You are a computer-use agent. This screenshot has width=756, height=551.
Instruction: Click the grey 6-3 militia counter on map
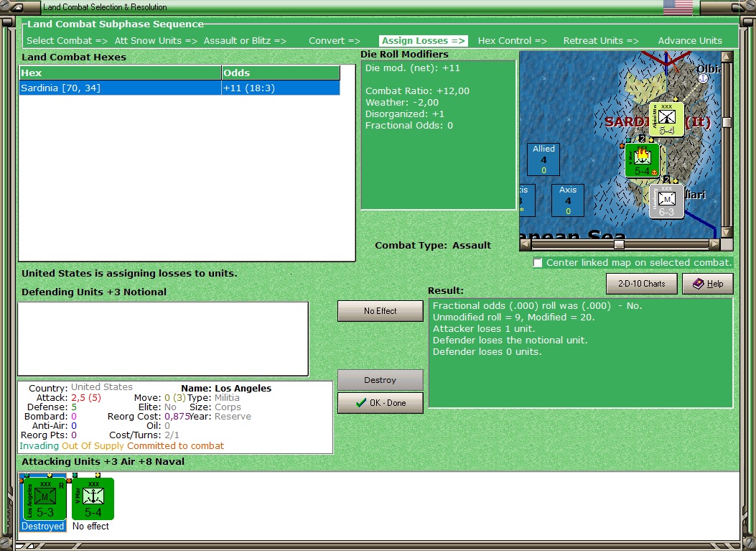click(666, 201)
